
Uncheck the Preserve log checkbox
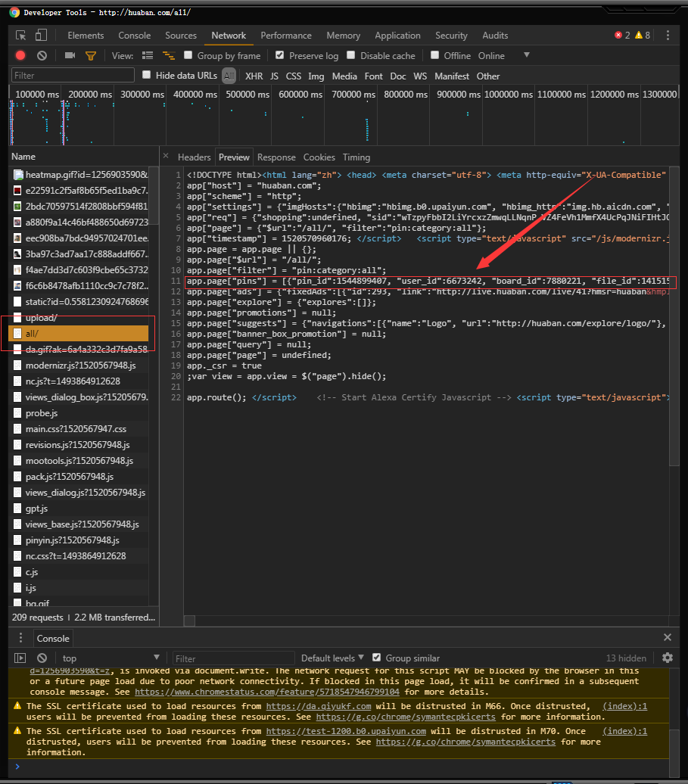pos(279,55)
